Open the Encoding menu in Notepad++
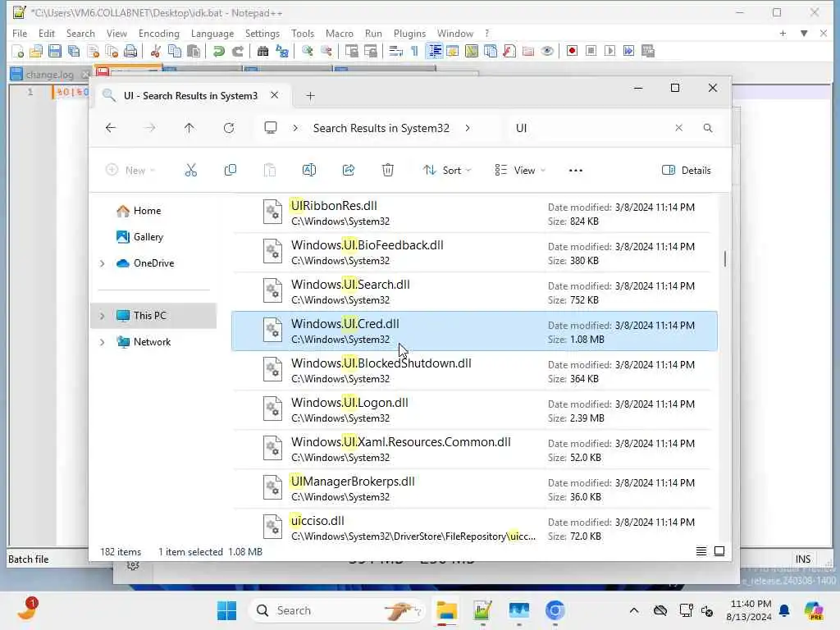 158,33
